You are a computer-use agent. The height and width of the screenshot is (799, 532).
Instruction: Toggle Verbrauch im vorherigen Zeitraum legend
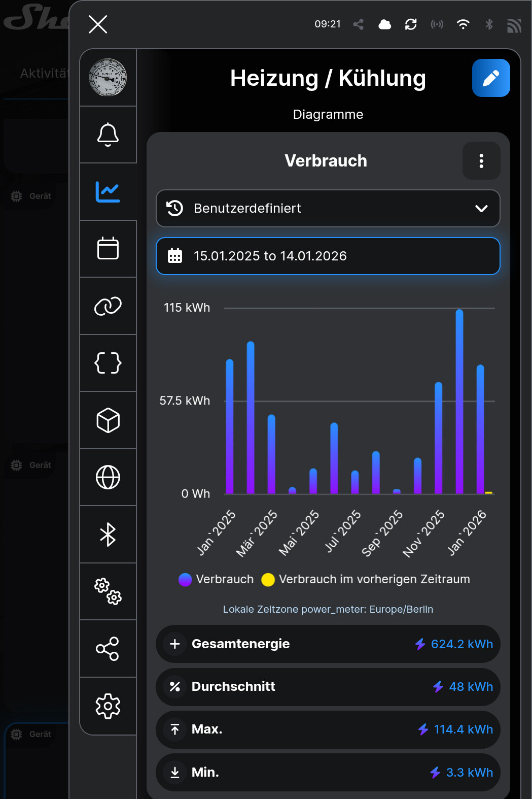point(366,579)
